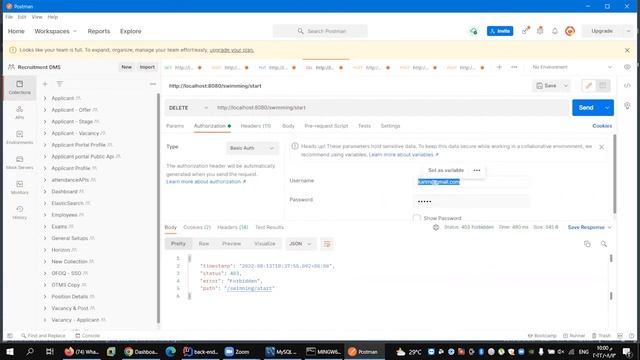Viewport: 640px width, 360px height.
Task: Open the environment quick look eye icon
Action: point(627,67)
